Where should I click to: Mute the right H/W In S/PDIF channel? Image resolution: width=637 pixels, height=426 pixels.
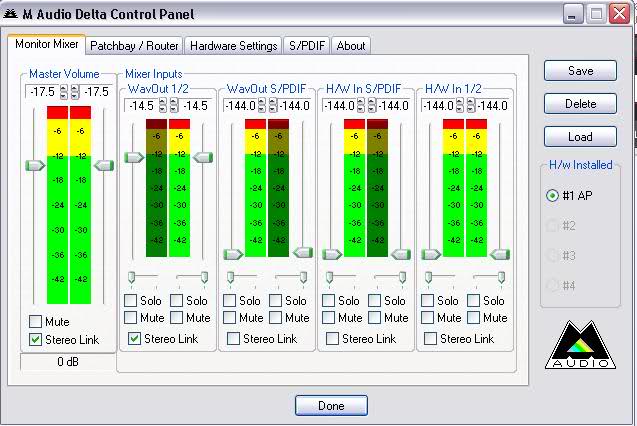[x=374, y=317]
